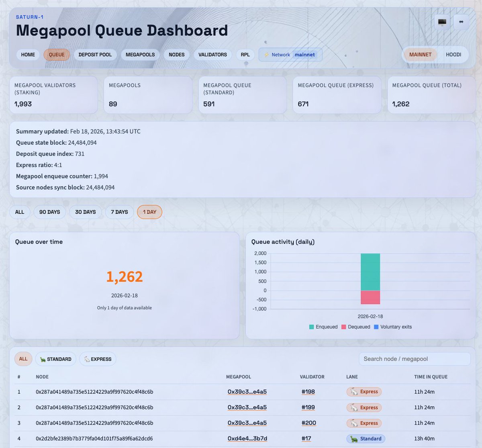
Task: Click the pink Dequeued bar in chart
Action: click(x=370, y=297)
